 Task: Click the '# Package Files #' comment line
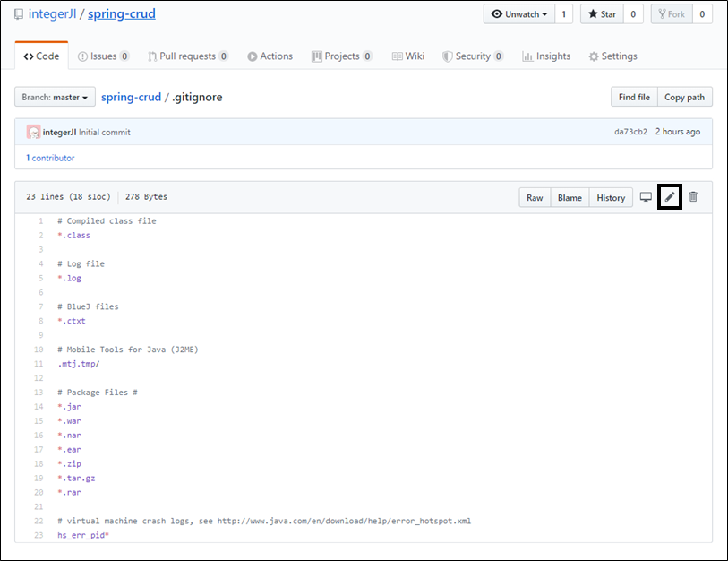point(98,393)
